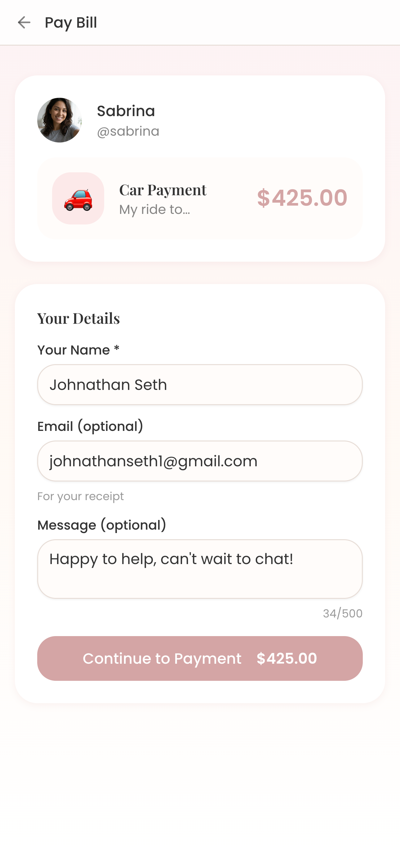The width and height of the screenshot is (400, 868).
Task: Click the pink $425.00 bill amount
Action: point(302,197)
